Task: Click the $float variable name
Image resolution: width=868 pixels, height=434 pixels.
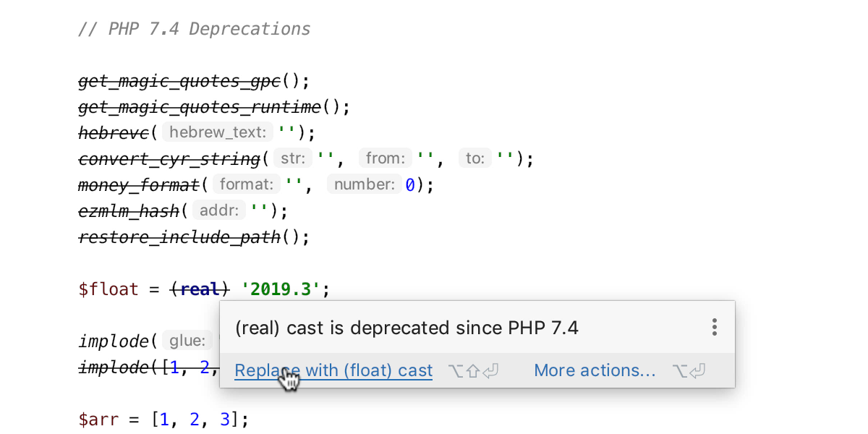Action: (x=108, y=289)
